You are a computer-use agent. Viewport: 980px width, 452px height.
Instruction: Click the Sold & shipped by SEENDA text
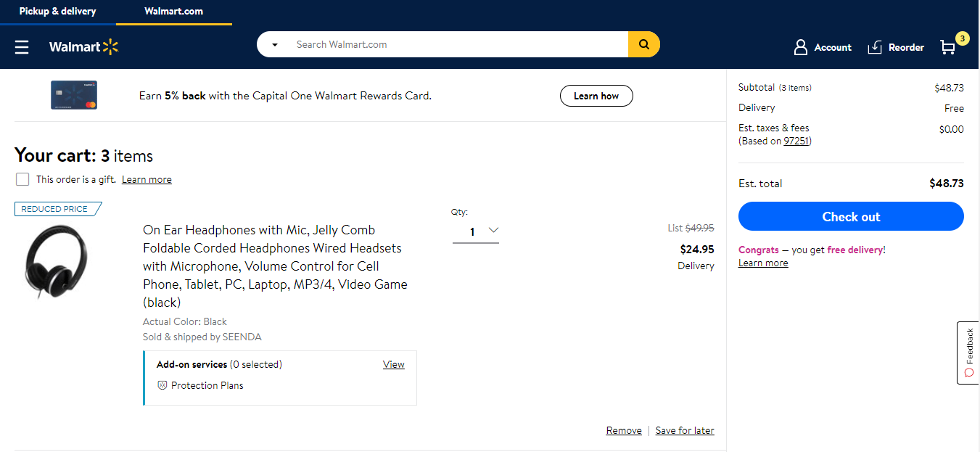click(x=202, y=337)
